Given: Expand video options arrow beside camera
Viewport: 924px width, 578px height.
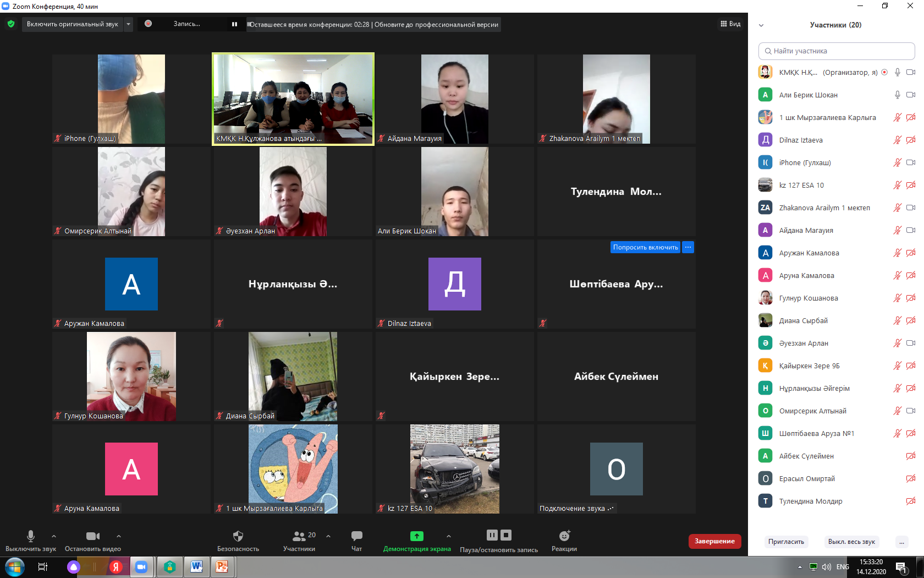Looking at the screenshot, I should pyautogui.click(x=119, y=536).
